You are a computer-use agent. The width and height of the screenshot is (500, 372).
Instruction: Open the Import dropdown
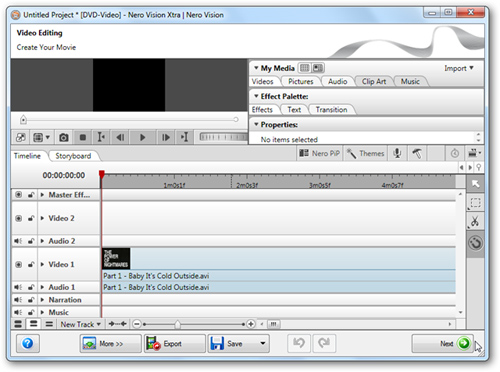point(459,68)
